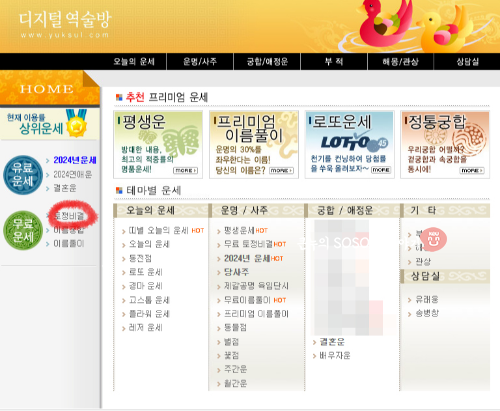Open 유래웅 link under 상담실
The image size is (500, 411).
pos(427,299)
